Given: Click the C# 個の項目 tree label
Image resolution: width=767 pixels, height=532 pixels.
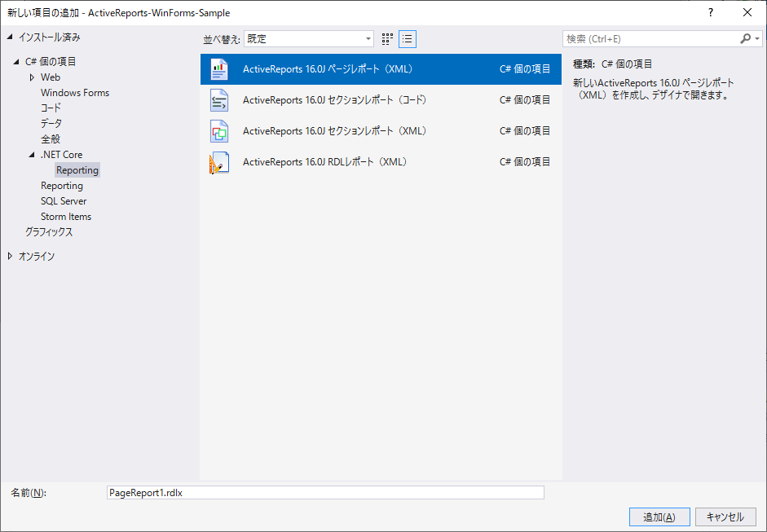Looking at the screenshot, I should 51,62.
